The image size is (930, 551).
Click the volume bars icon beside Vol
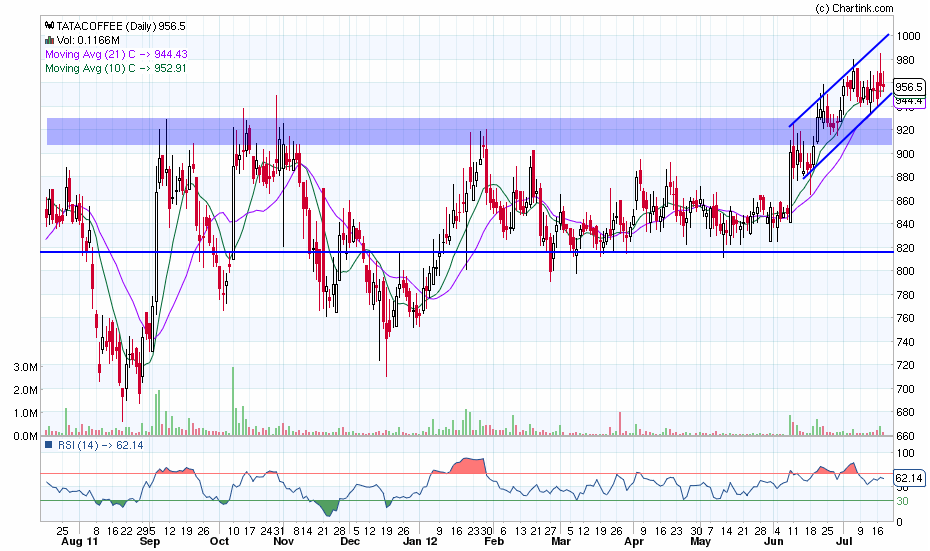pos(50,40)
